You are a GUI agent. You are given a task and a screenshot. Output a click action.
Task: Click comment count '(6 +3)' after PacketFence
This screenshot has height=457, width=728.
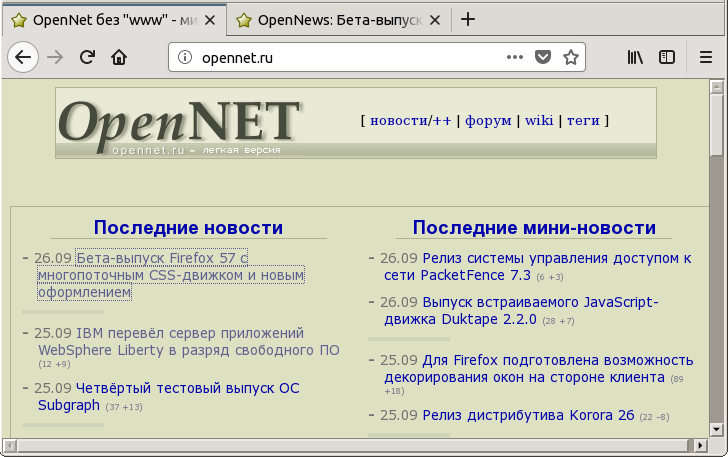click(x=550, y=277)
